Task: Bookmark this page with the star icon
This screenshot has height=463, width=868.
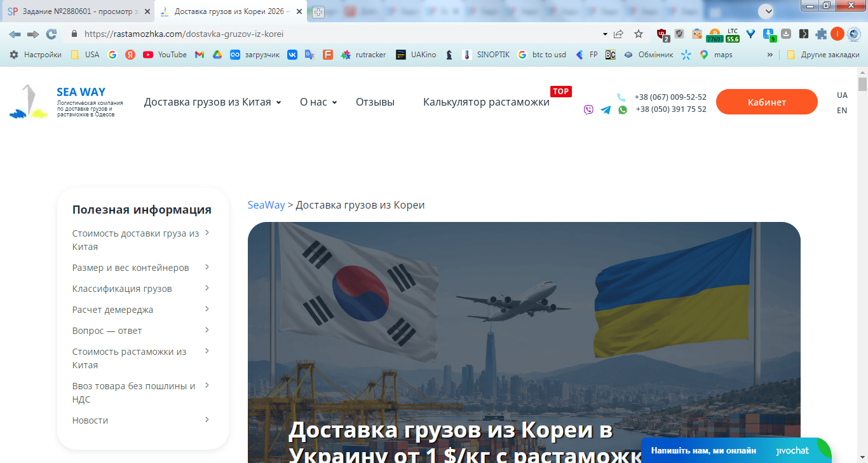Action: 639,34
